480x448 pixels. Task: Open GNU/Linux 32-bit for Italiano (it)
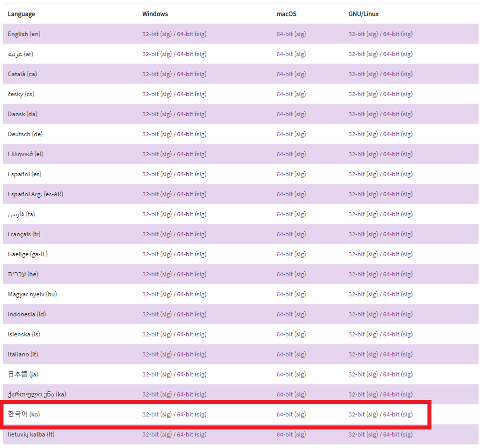coord(357,354)
